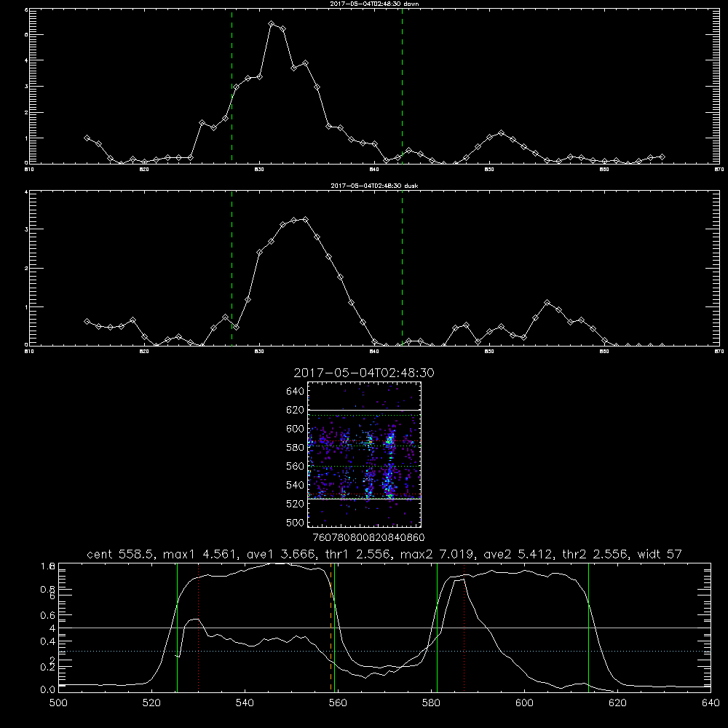Click the dawn curve's highest peak diamond
Viewport: 728px width, 728px height.
272,24
